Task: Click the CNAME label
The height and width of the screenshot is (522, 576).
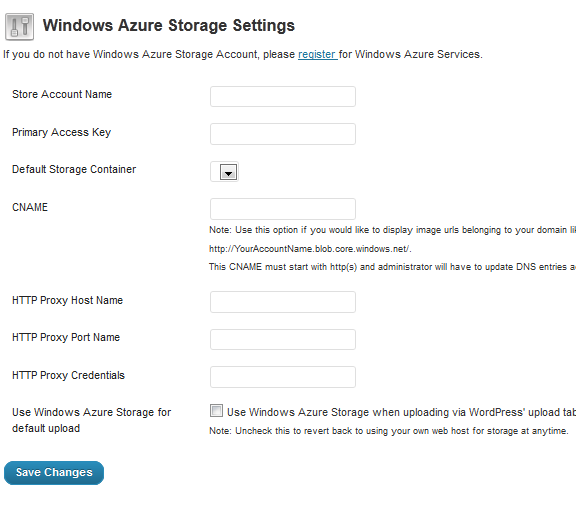Action: coord(30,207)
